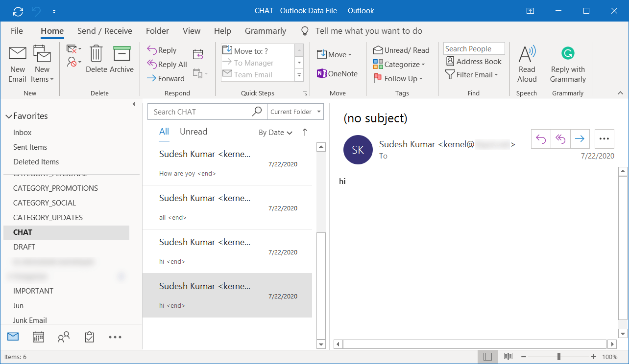Open the Current Folder scope dropdown
The height and width of the screenshot is (364, 629).
295,112
